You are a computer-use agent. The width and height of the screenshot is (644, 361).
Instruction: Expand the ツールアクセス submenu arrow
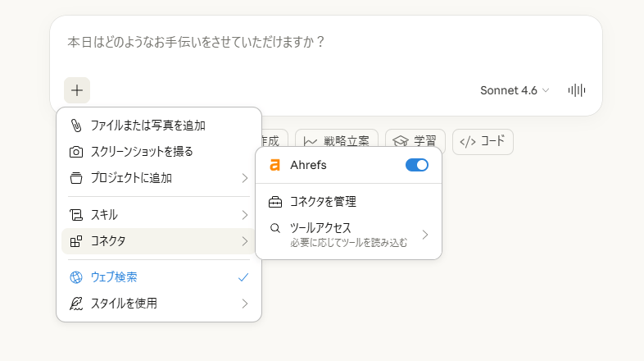(x=425, y=235)
